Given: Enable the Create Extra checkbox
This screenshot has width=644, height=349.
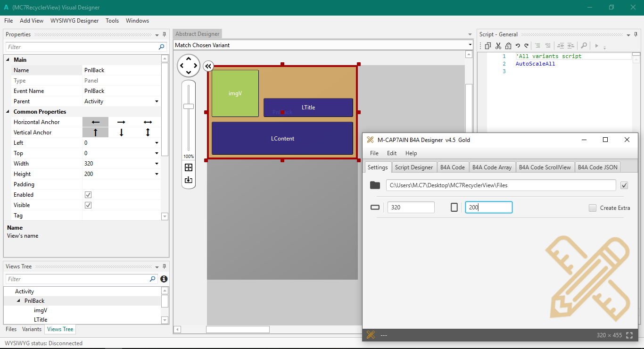Looking at the screenshot, I should (x=593, y=208).
